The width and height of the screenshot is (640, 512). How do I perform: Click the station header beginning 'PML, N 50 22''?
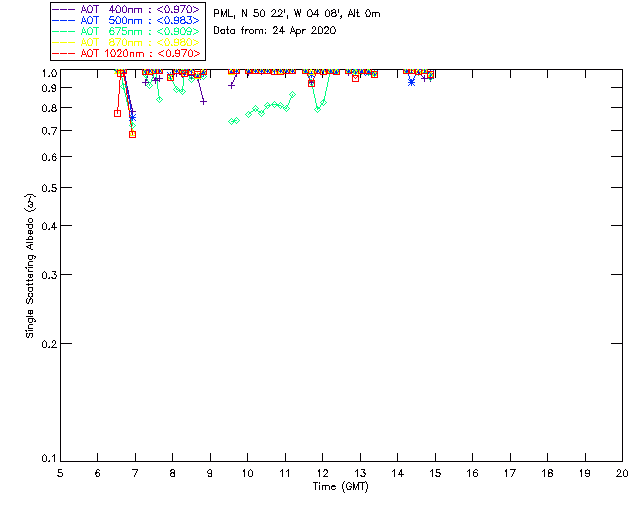point(297,14)
